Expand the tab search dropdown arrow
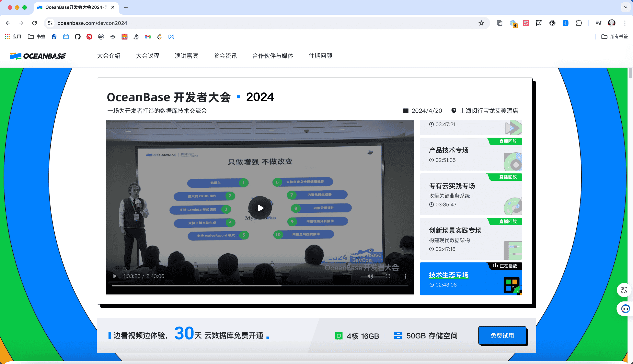633x364 pixels. point(625,7)
